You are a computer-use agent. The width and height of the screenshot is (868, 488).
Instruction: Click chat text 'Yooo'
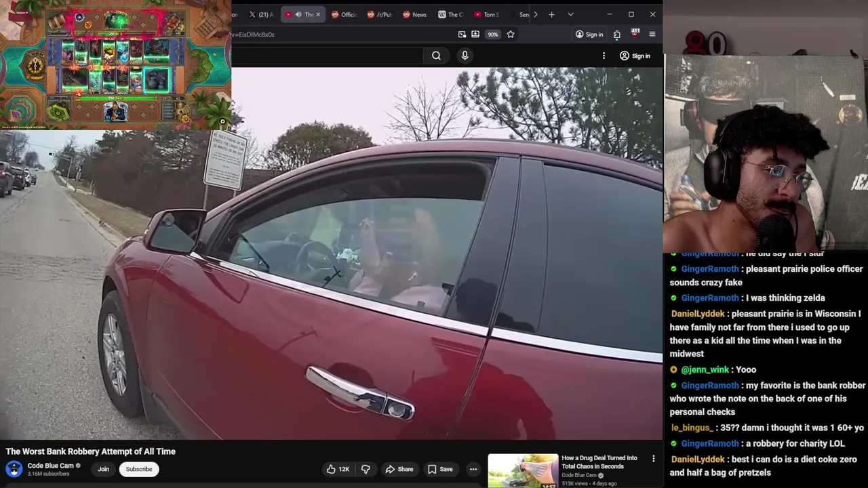[745, 369]
